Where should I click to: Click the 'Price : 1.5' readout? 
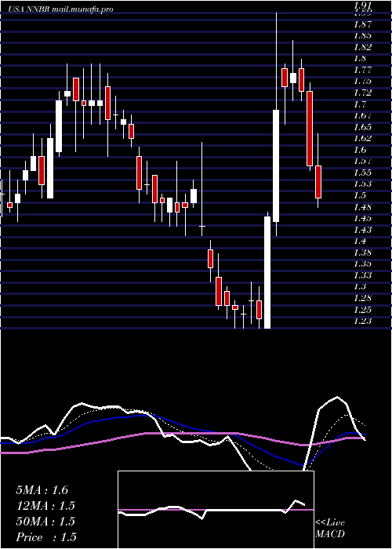tap(46, 537)
